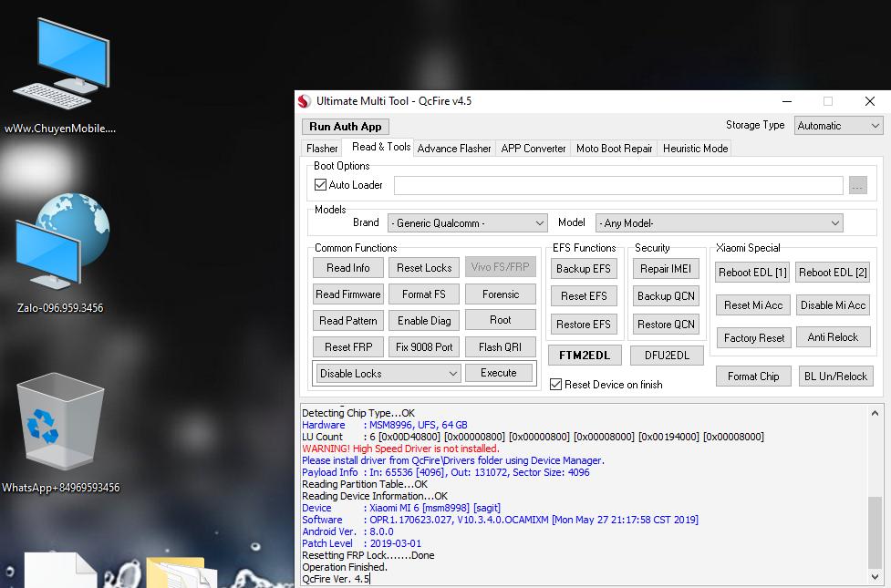Click the log scrollbar down arrow
Viewport: 891px width, 588px height.
(x=875, y=577)
